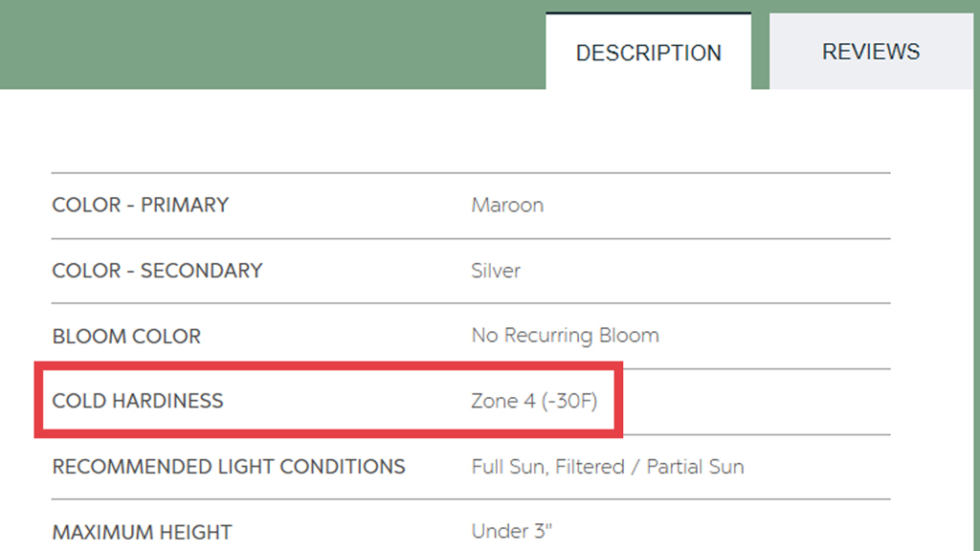Click the Color - Primary label
The height and width of the screenshot is (551, 980).
point(141,205)
